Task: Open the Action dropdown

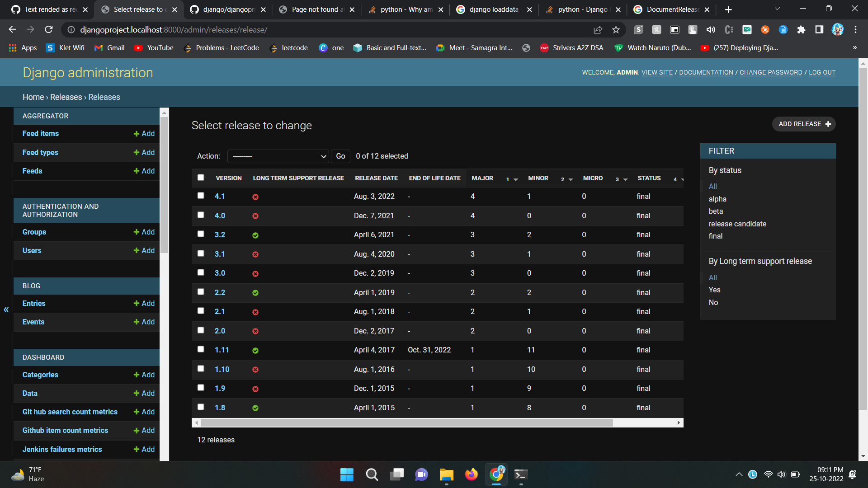Action: [278, 156]
